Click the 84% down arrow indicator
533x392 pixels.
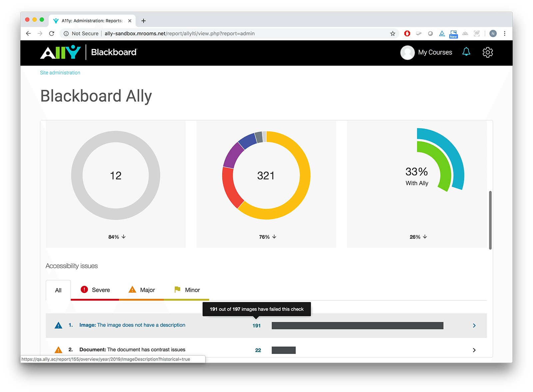point(117,237)
